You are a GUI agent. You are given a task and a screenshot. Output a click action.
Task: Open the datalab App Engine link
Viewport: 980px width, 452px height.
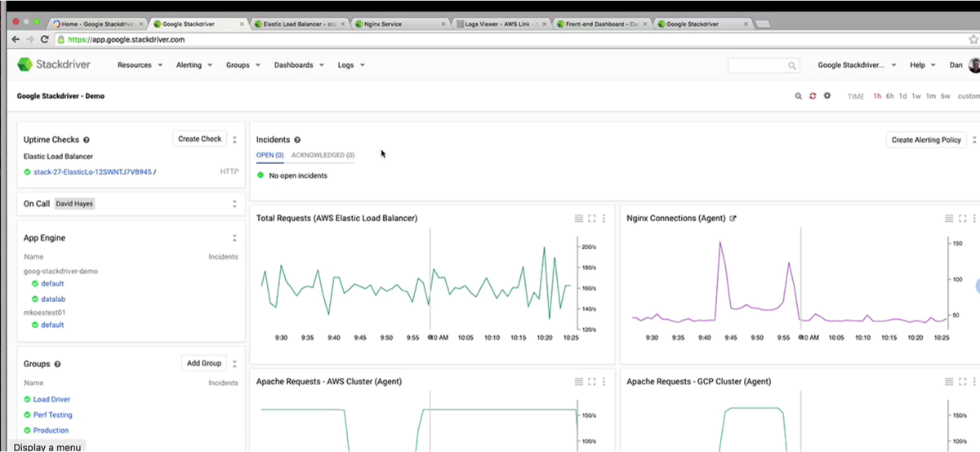52,299
